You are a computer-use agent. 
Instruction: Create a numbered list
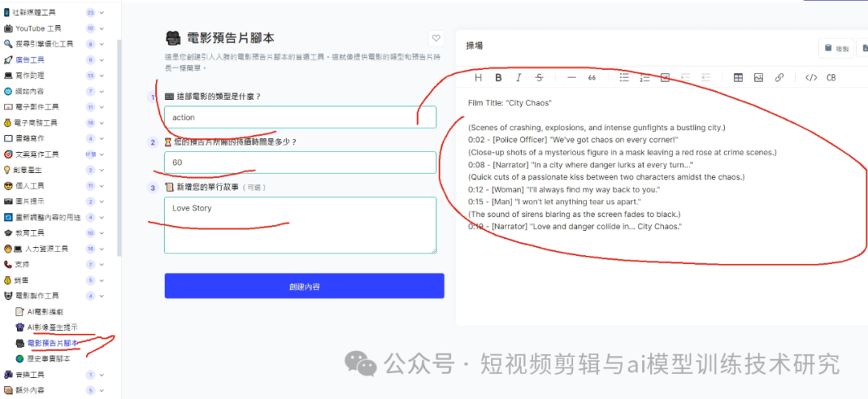pos(645,77)
